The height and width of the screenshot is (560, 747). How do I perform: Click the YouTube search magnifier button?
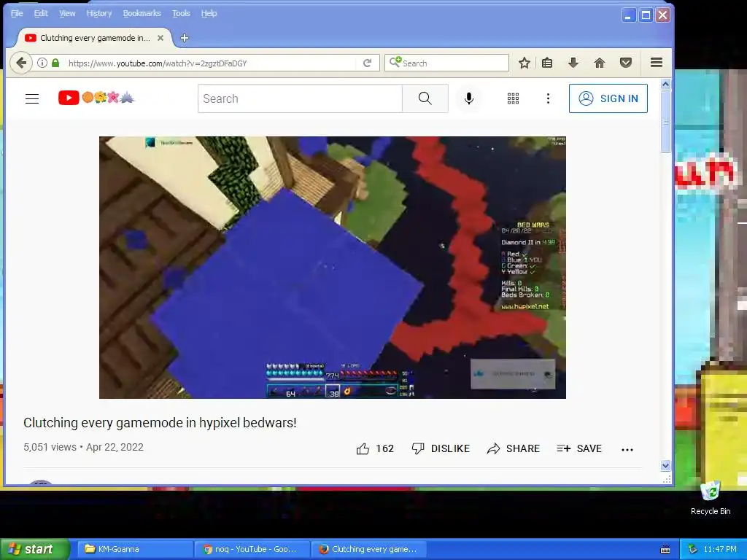click(425, 98)
